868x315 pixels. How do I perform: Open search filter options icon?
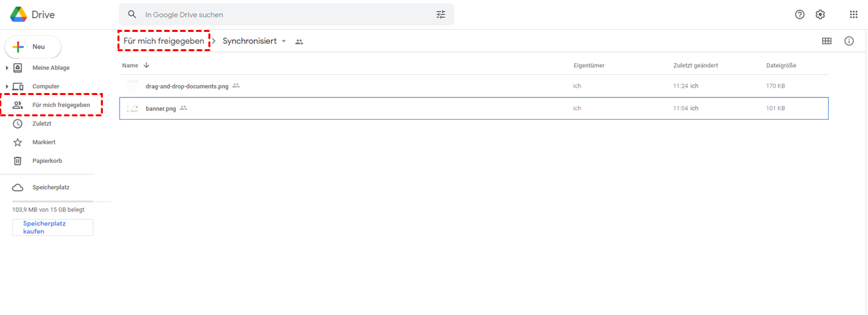click(x=441, y=15)
